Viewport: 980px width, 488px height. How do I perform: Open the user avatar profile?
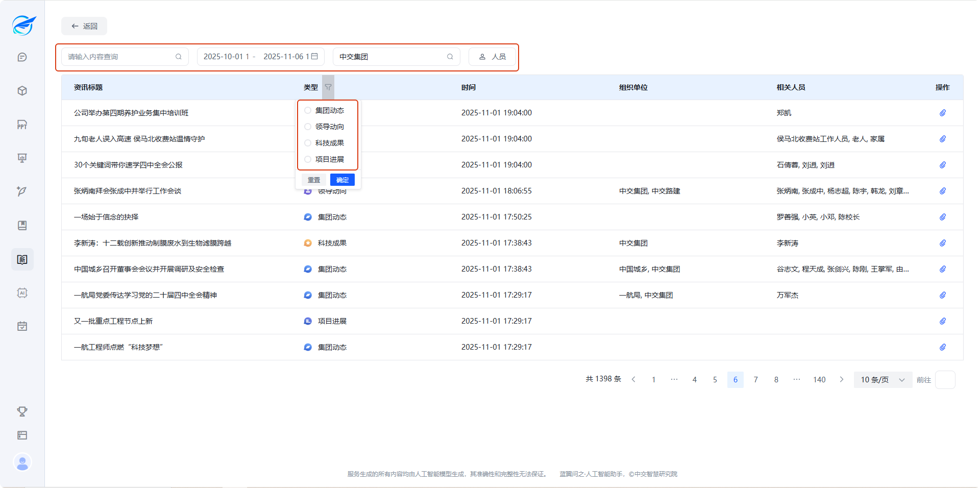tap(22, 462)
